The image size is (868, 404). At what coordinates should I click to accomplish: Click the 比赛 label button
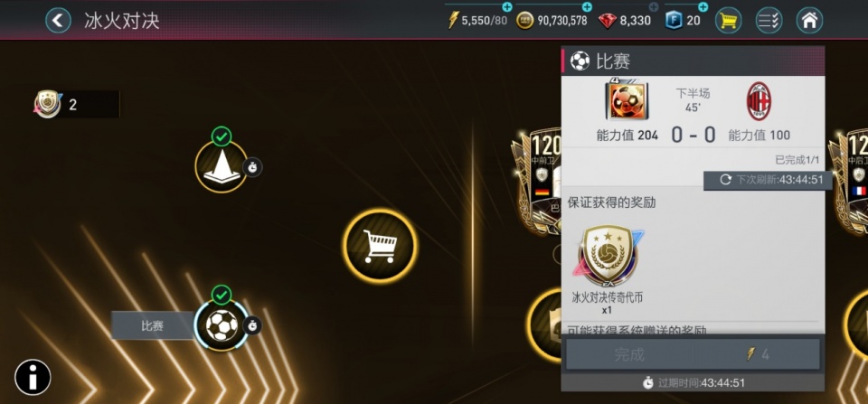pos(152,325)
